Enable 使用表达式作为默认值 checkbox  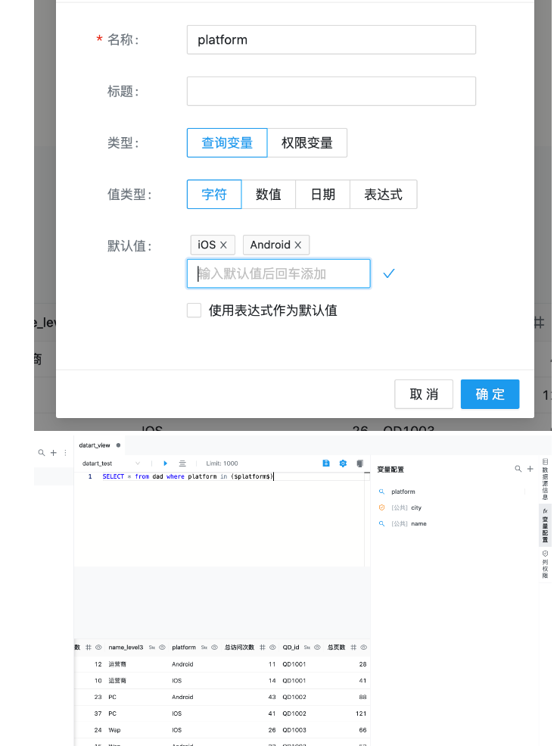[194, 310]
